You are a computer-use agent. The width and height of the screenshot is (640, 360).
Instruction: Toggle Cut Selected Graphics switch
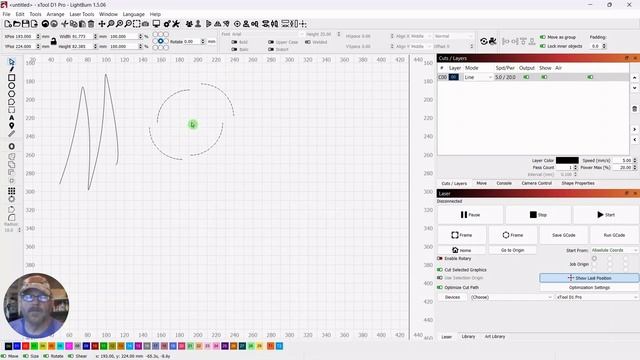(x=440, y=269)
